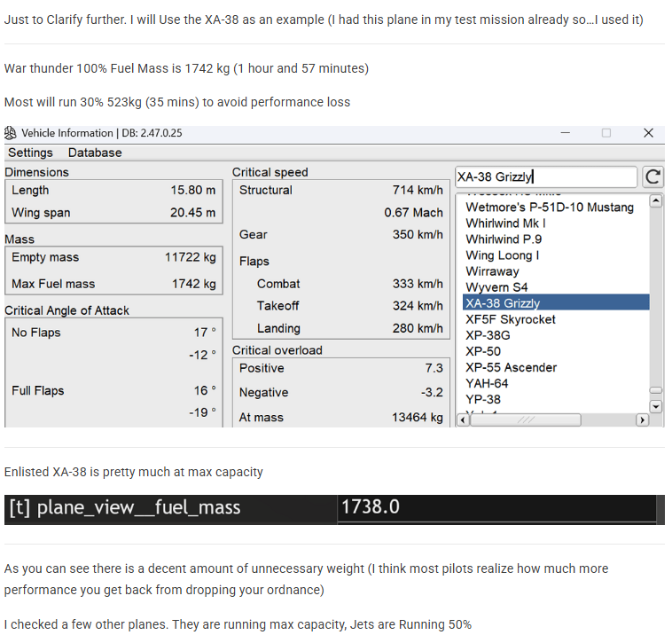Click horizontal scroll right arrow of list
Viewport: 672px width, 635px height.
642,420
